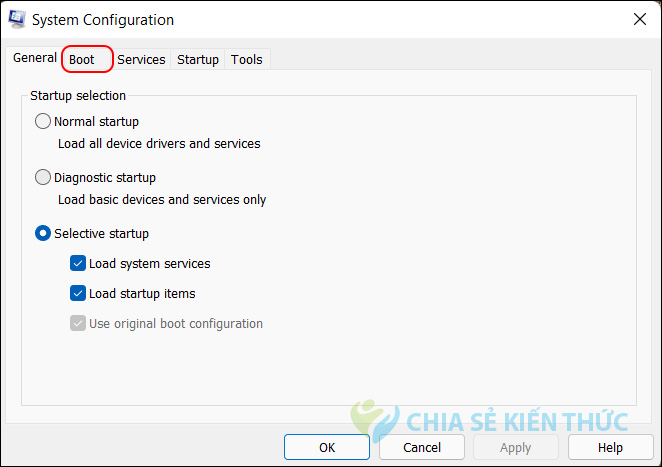The image size is (662, 467).
Task: Click the Cancel button
Action: (422, 447)
